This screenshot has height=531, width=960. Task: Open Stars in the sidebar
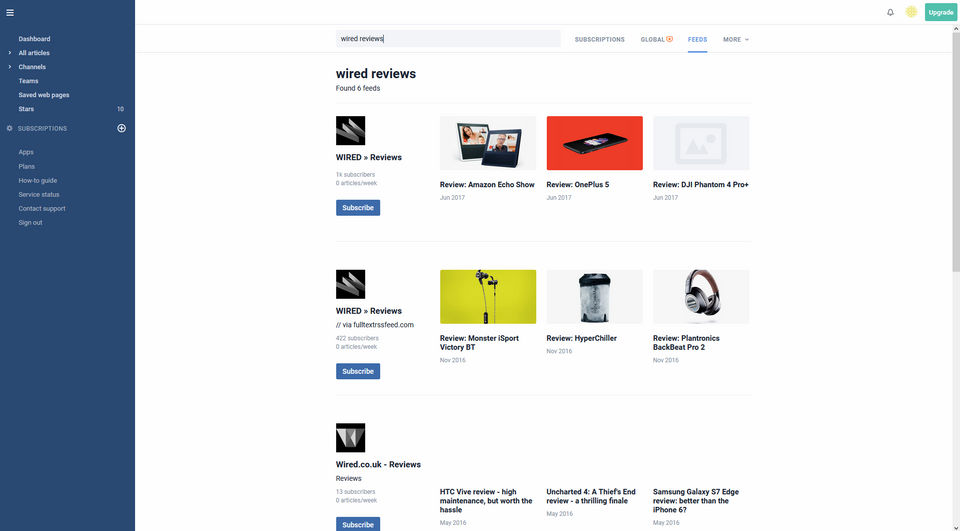(x=26, y=109)
